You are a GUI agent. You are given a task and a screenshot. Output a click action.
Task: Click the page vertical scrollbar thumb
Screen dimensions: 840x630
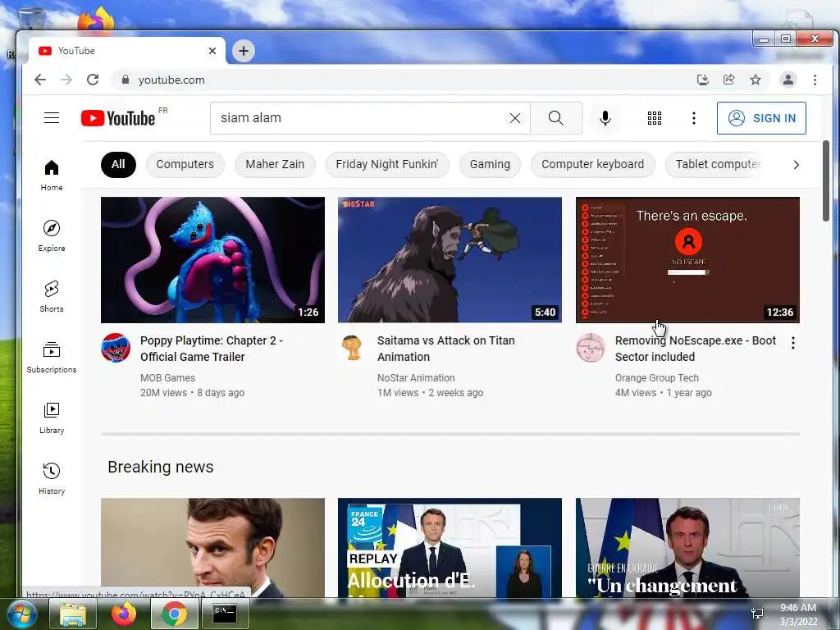coord(825,180)
